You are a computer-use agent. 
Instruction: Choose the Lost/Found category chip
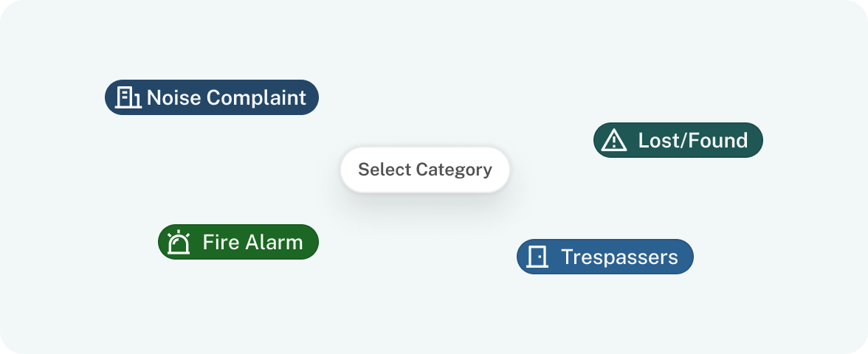tap(678, 140)
